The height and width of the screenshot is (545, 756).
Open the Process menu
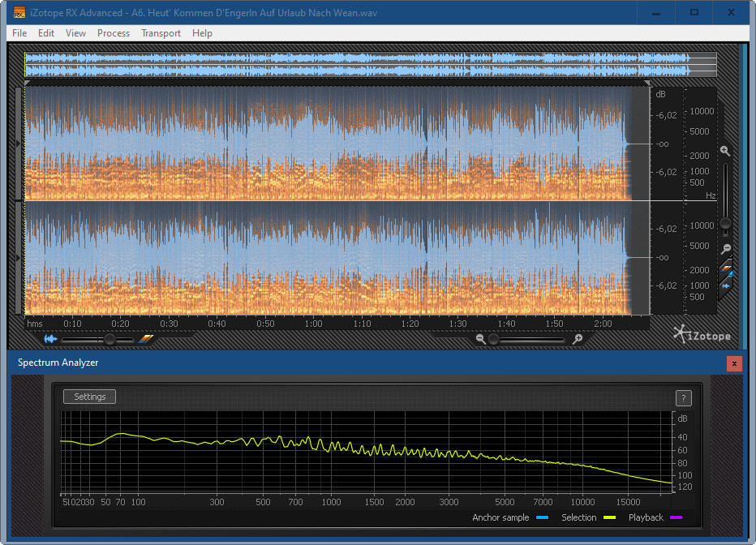(114, 33)
